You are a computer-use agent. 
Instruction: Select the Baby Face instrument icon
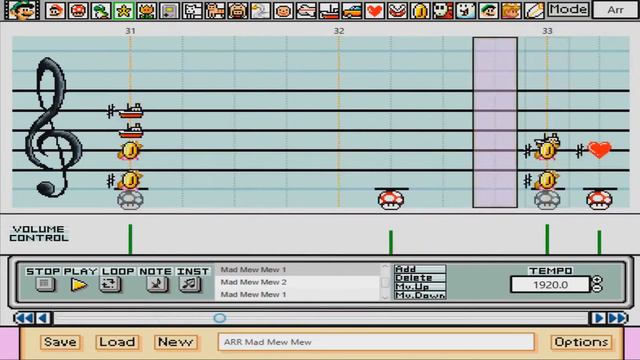pyautogui.click(x=283, y=10)
